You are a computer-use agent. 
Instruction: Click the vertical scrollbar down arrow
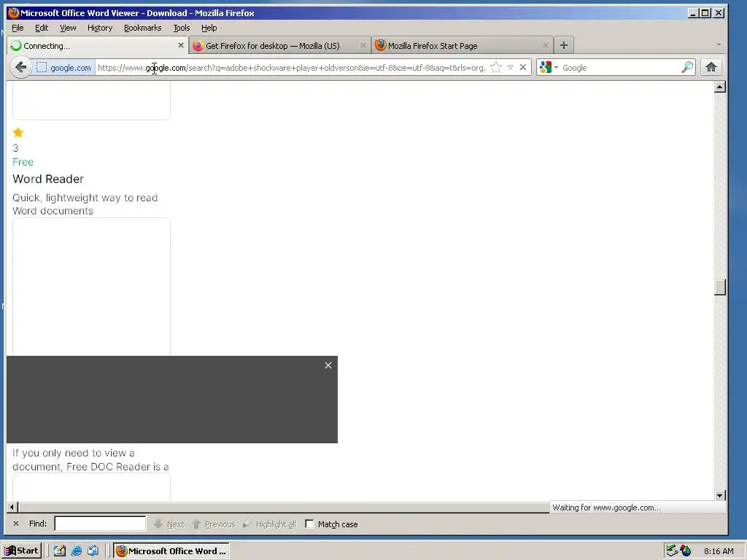720,495
